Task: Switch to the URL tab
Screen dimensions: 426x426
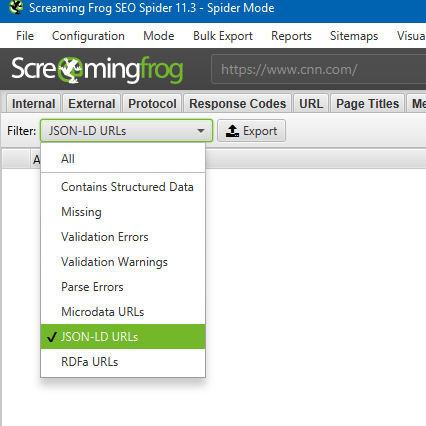Action: point(311,103)
